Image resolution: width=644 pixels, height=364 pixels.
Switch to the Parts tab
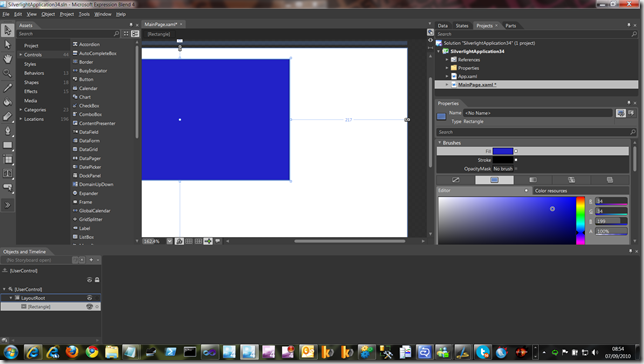[511, 25]
